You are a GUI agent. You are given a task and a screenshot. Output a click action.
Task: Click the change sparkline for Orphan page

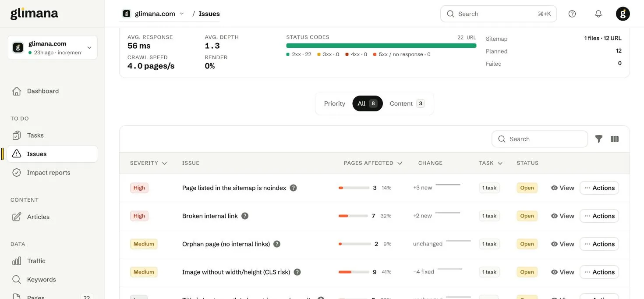coord(458,241)
